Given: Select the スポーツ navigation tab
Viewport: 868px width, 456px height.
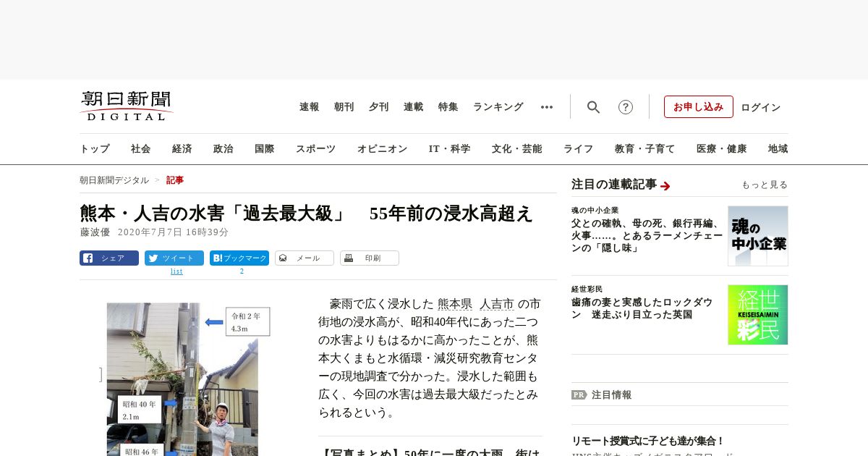Looking at the screenshot, I should point(315,149).
